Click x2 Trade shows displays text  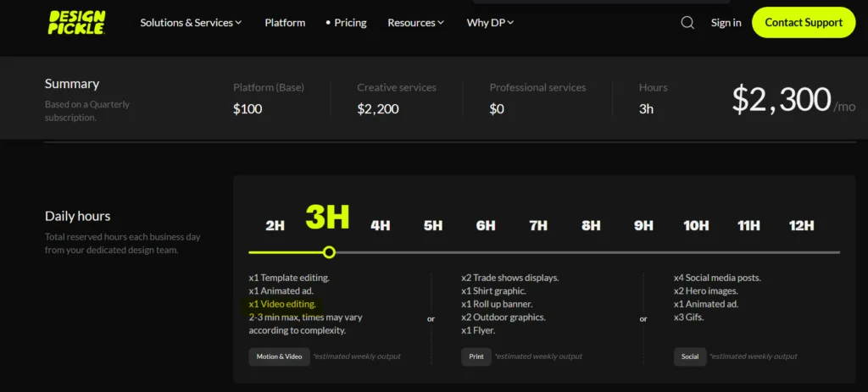509,278
